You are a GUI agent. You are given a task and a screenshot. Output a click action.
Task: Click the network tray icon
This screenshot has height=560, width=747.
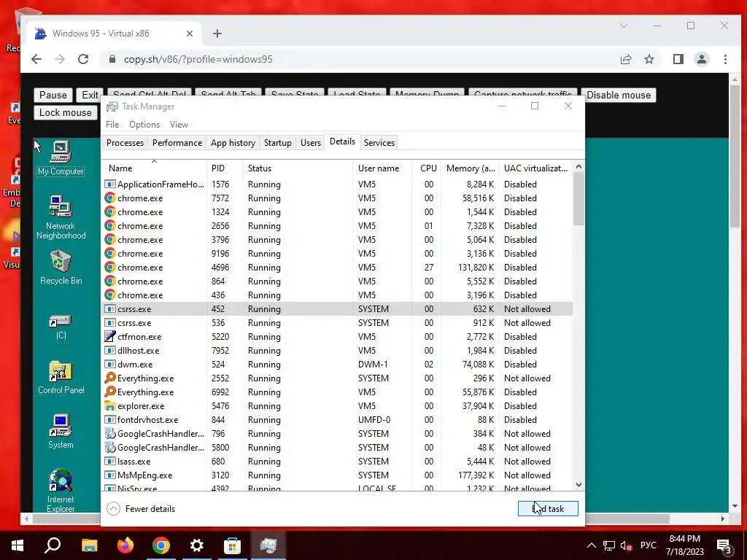(x=609, y=545)
